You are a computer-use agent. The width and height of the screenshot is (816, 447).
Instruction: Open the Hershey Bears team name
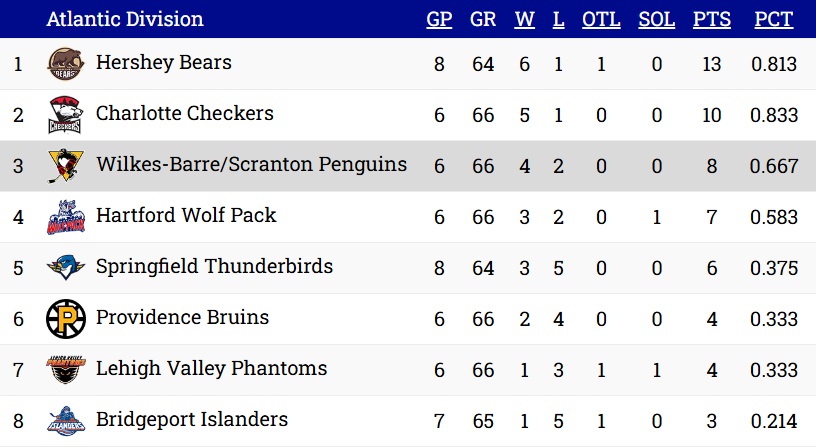(x=163, y=62)
